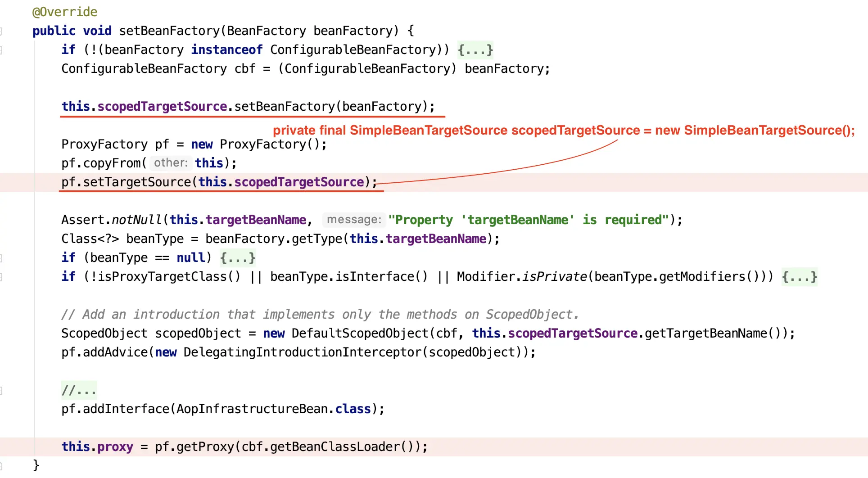Click isProxyTargetClass() in the if condition

click(x=169, y=276)
